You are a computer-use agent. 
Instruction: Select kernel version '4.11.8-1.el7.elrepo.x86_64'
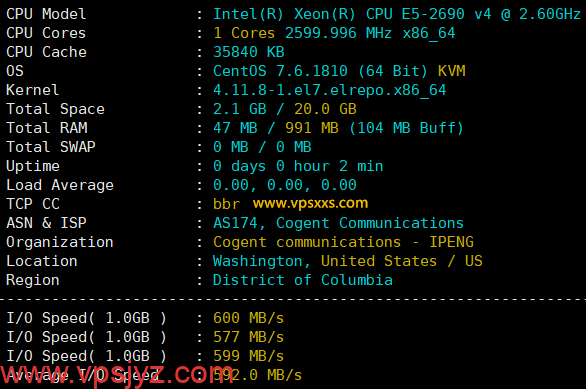pos(330,90)
